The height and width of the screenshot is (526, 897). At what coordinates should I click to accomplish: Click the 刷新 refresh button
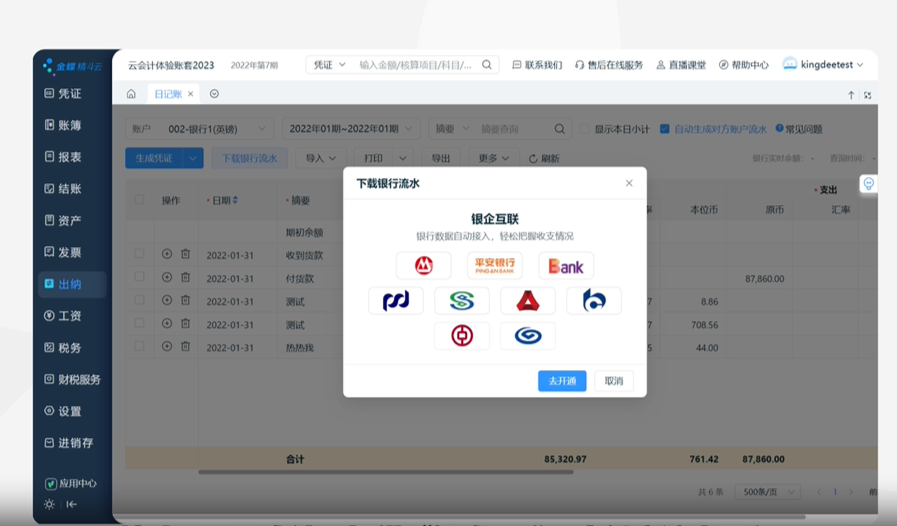(544, 159)
